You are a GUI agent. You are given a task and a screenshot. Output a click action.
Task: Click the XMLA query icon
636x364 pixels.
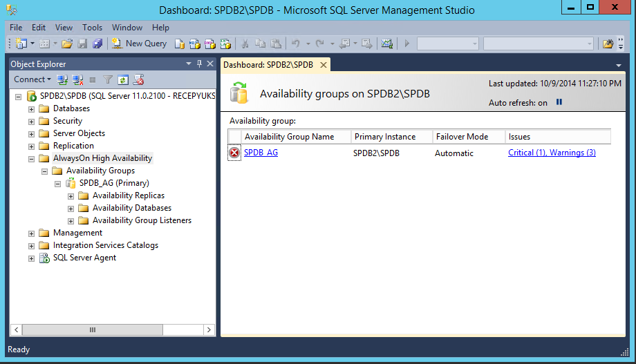pyautogui.click(x=225, y=44)
